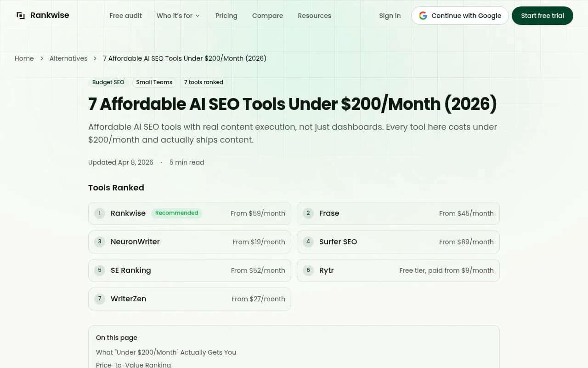Select the Small Teams tag
The width and height of the screenshot is (588, 368).
(154, 82)
